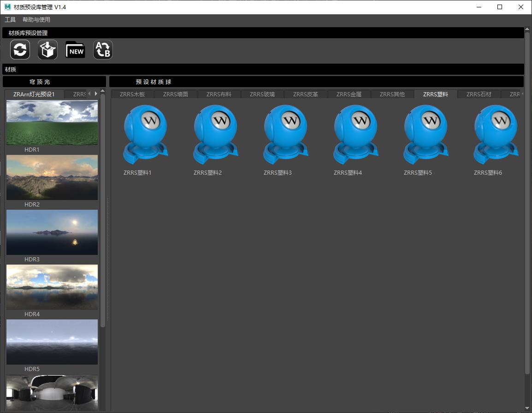Screen dimensions: 532x413
Task: Switch to the ZRRS木板 tab
Action: (132, 94)
